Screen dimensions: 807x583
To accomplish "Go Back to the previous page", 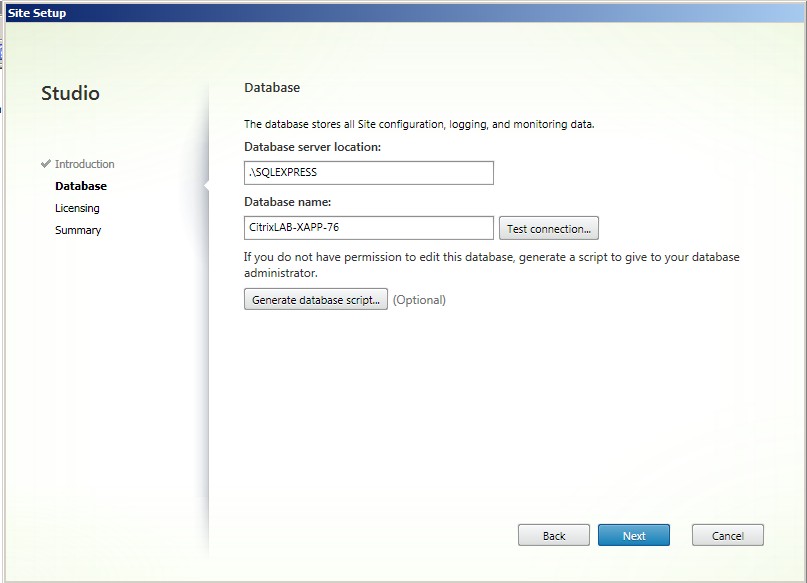I will pos(553,536).
